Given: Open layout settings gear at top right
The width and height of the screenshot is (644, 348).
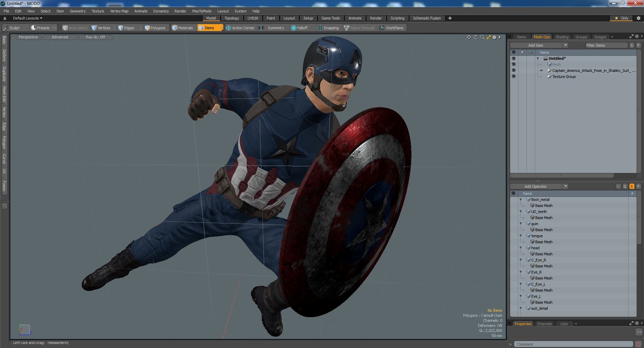Looking at the screenshot, I should tap(638, 18).
